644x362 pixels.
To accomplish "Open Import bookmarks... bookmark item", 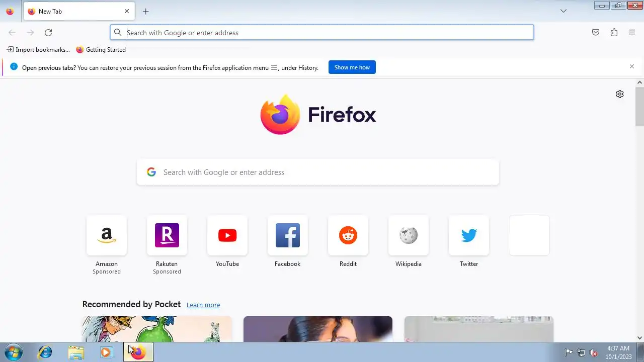I will point(38,50).
